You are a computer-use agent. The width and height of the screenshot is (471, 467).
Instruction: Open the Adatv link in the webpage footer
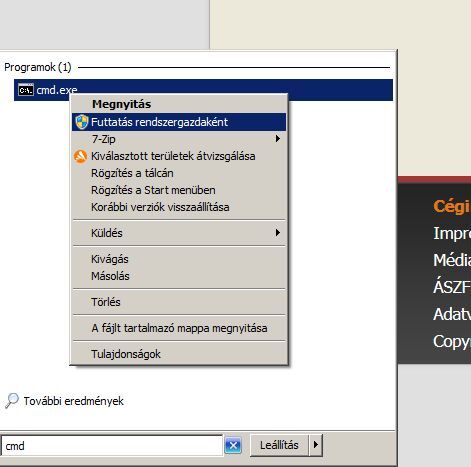coord(452,314)
